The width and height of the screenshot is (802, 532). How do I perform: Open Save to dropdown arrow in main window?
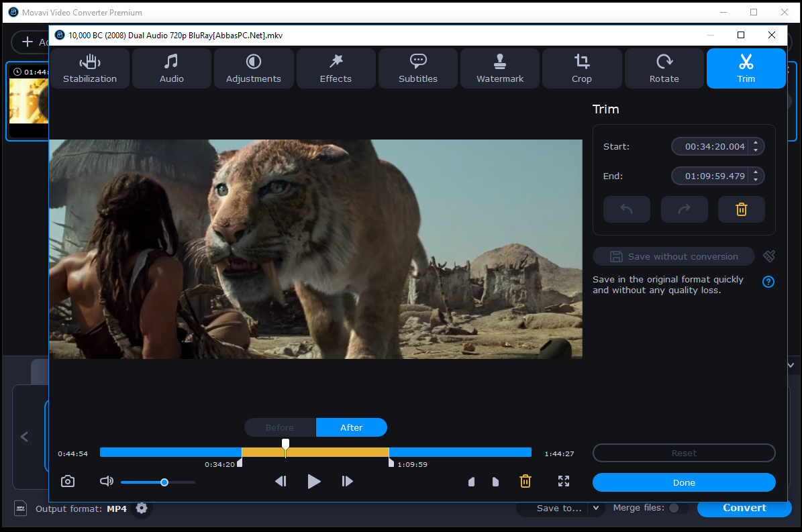596,508
